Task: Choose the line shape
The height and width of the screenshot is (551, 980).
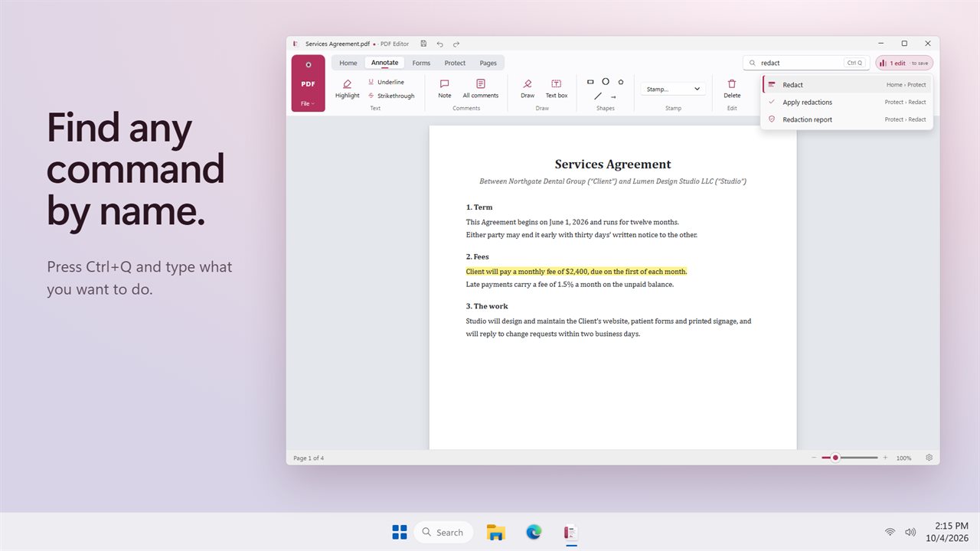Action: click(598, 96)
